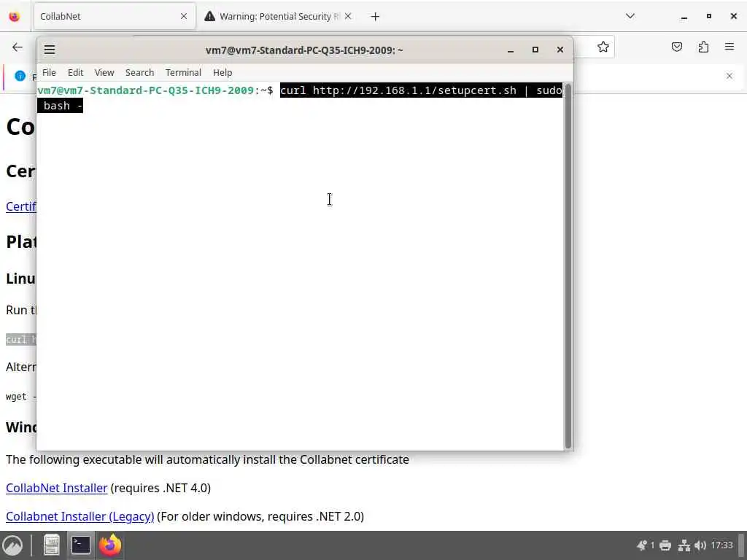Open the File menu in terminal
Image resolution: width=747 pixels, height=560 pixels.
49,72
